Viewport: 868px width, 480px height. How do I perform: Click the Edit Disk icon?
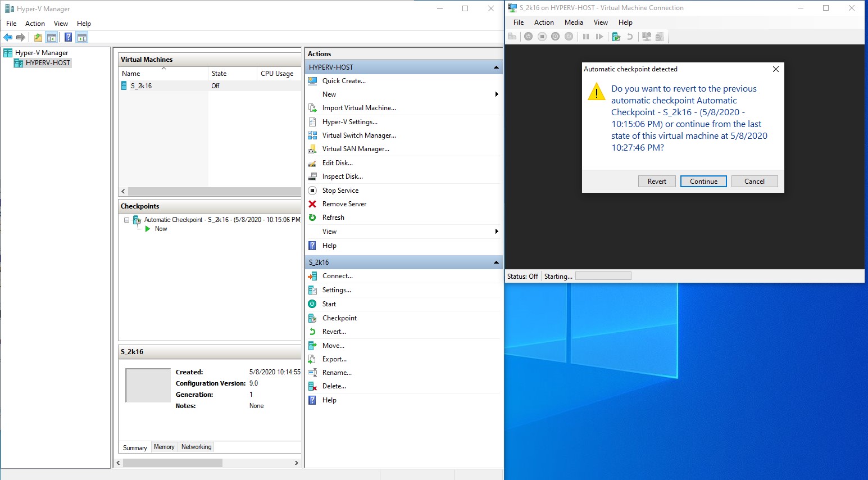tap(312, 163)
